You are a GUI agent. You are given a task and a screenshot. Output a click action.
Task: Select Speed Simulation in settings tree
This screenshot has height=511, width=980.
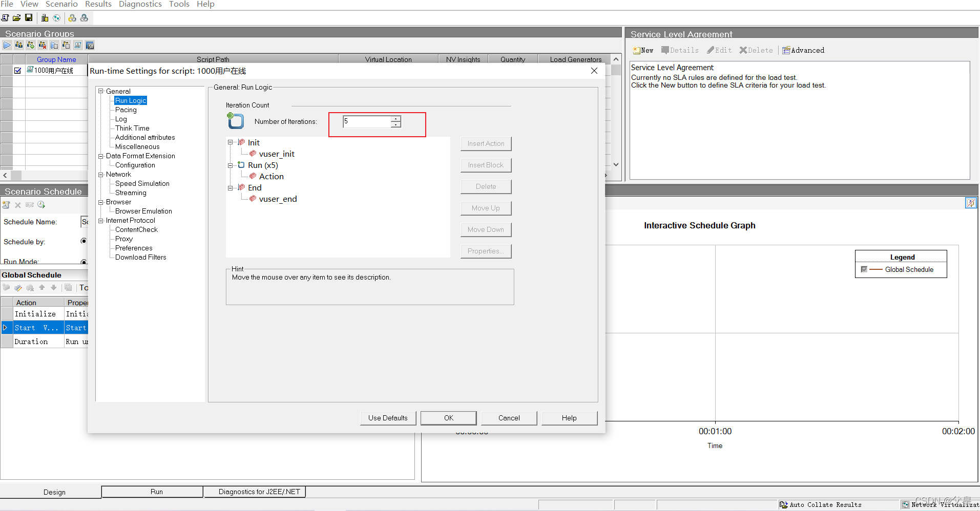click(x=142, y=184)
